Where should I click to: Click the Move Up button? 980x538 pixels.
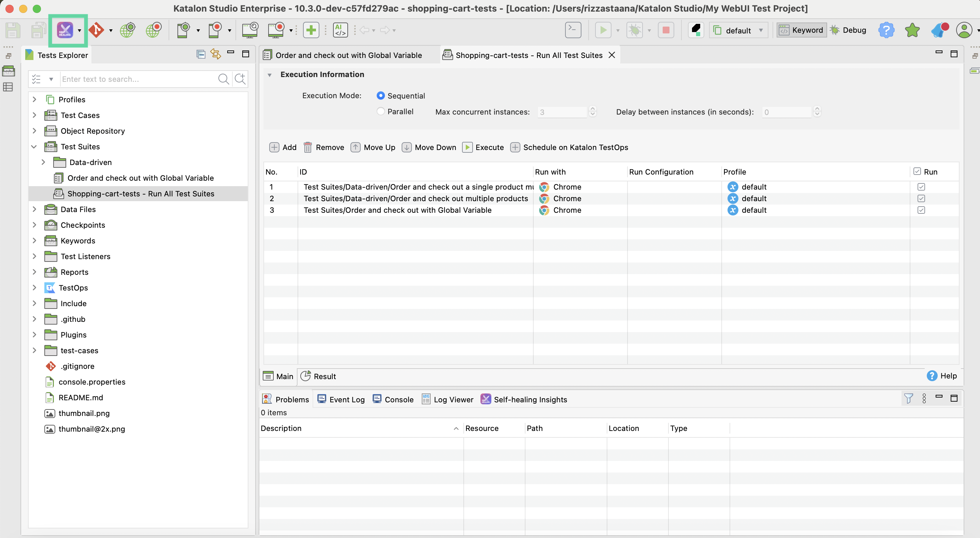point(373,147)
